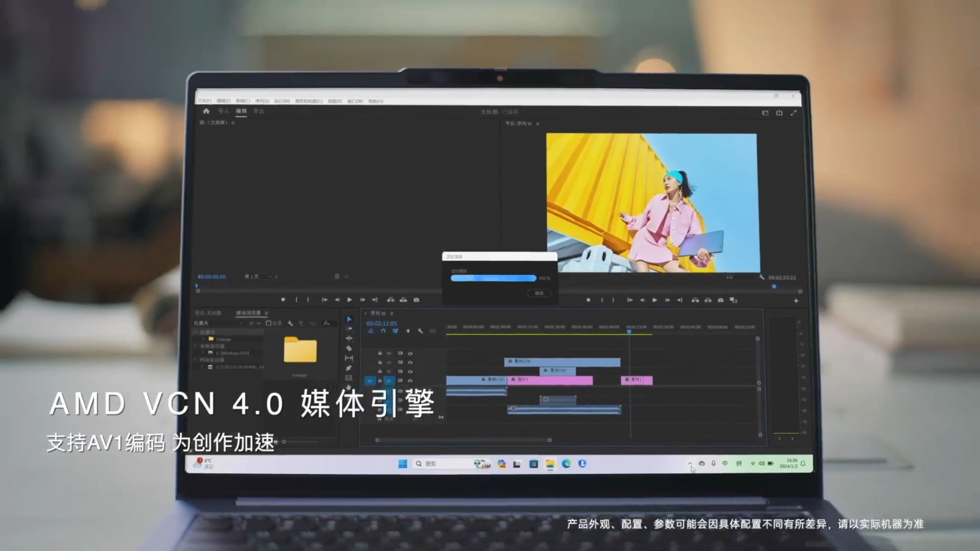
Task: Click Home icon in workspace bar
Action: (206, 111)
